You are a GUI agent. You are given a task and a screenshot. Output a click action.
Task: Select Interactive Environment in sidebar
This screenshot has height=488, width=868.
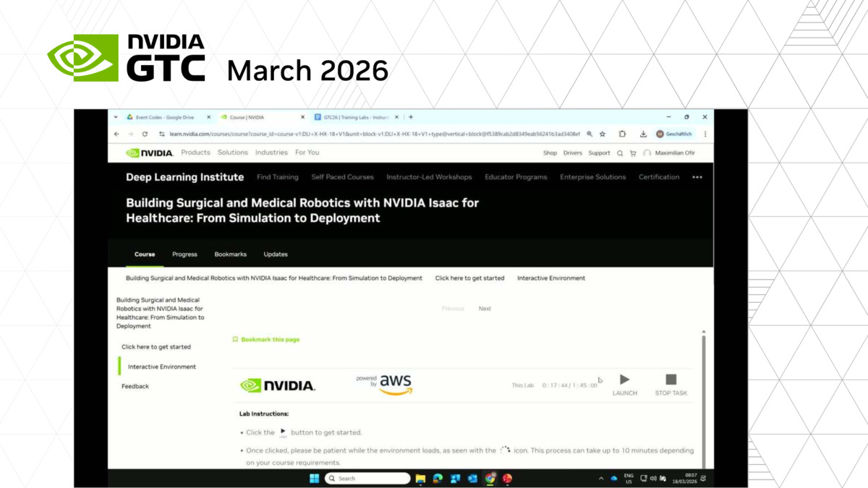coord(162,367)
